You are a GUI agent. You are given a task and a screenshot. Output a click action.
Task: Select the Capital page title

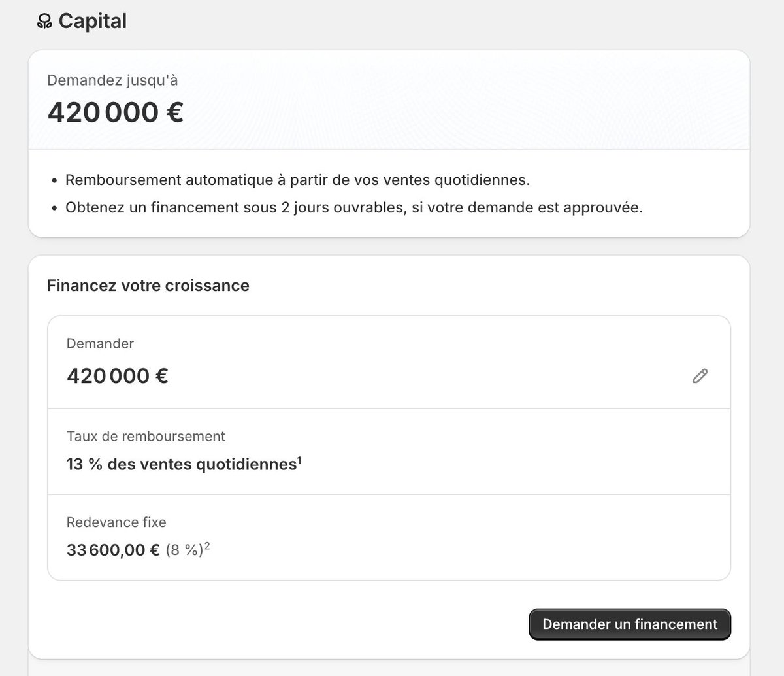pos(93,21)
